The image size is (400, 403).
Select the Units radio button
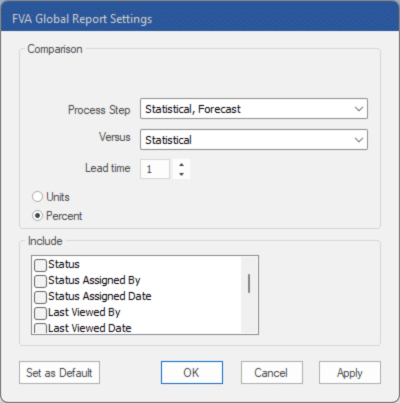pyautogui.click(x=37, y=197)
